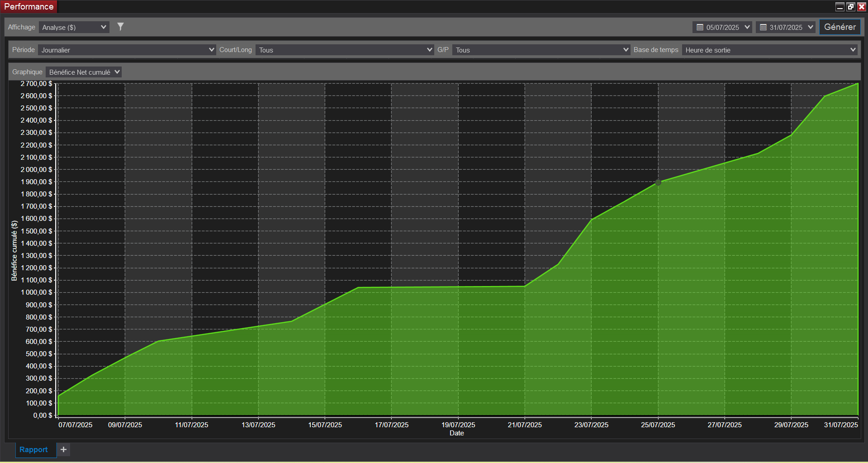Open the Graphique Bénéfice Net cumulé dropdown
The width and height of the screenshot is (868, 463).
point(84,72)
